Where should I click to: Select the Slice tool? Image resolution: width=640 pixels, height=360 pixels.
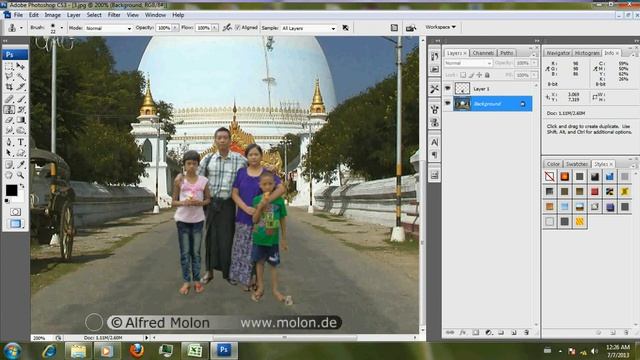point(20,87)
